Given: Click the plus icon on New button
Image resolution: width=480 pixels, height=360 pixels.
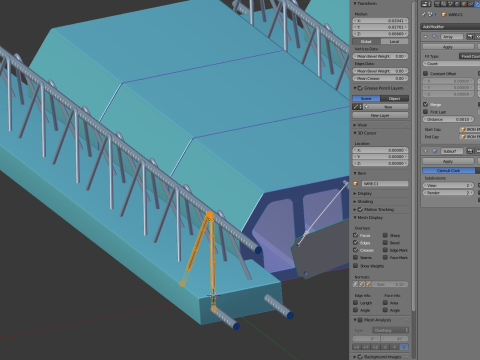Looking at the screenshot, I should pos(366,107).
